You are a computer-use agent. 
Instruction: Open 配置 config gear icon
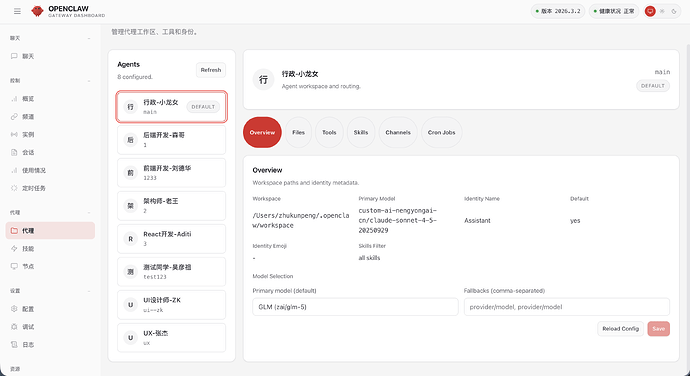pyautogui.click(x=14, y=309)
